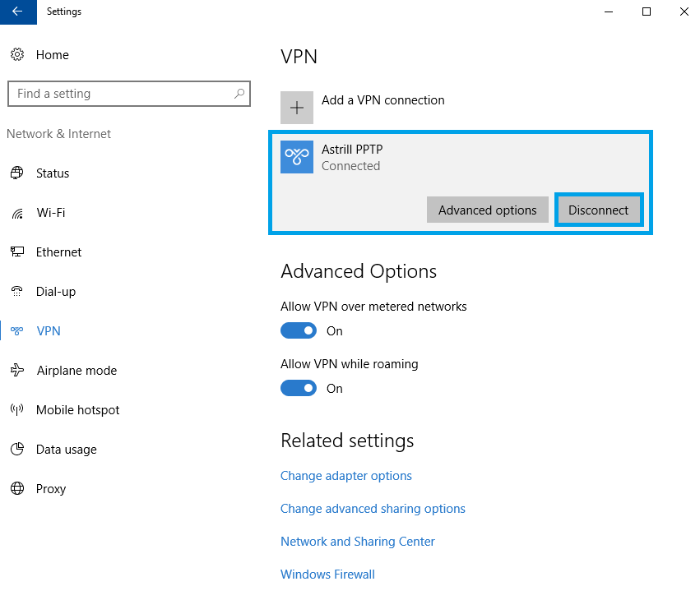Viewport: 700px width, 600px height.
Task: Click the Airplane mode icon
Action: tap(16, 371)
